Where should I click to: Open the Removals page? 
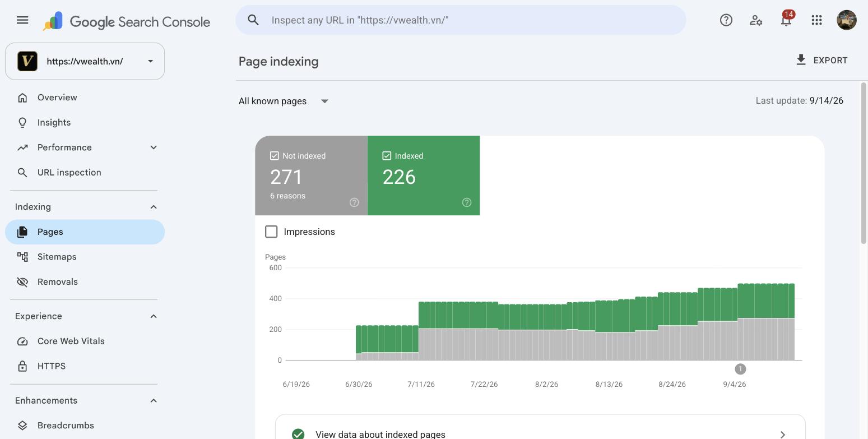click(85, 282)
